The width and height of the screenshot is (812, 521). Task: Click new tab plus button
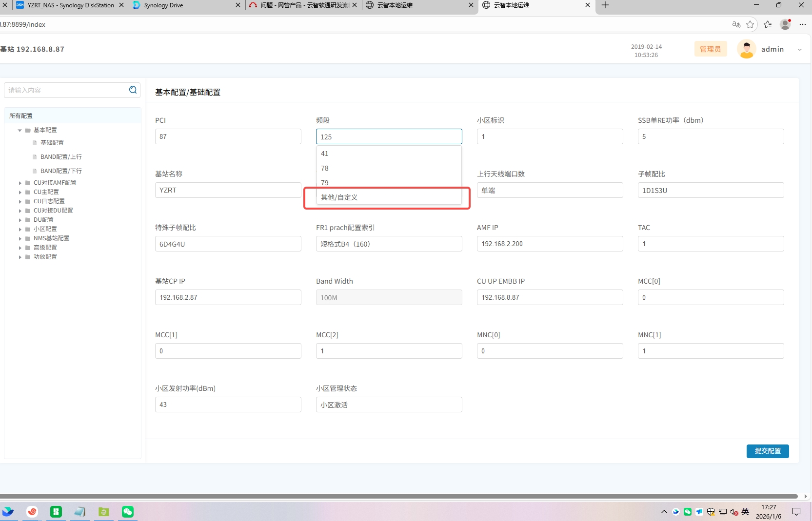tap(605, 5)
